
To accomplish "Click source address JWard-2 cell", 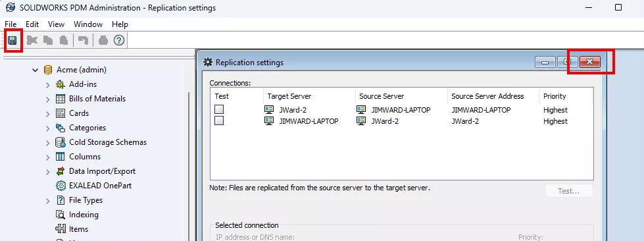I will (465, 121).
